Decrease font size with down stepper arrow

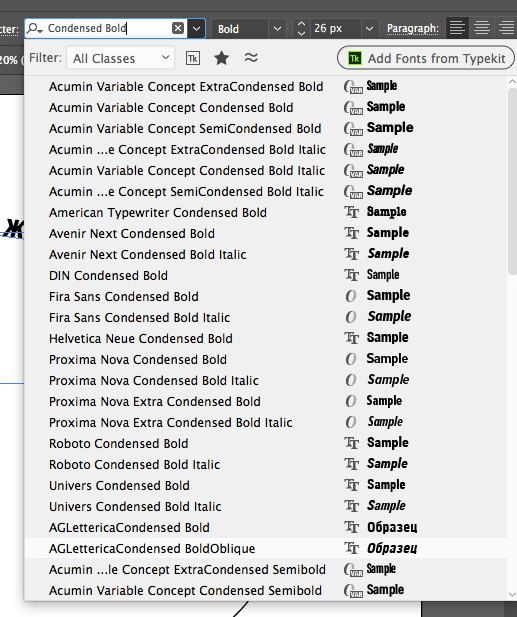coord(301,33)
